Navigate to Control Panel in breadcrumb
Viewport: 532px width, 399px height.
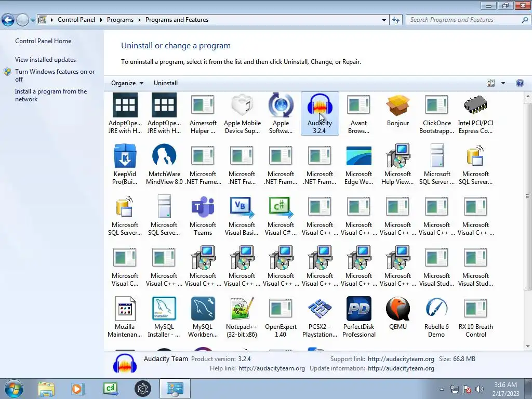[76, 20]
